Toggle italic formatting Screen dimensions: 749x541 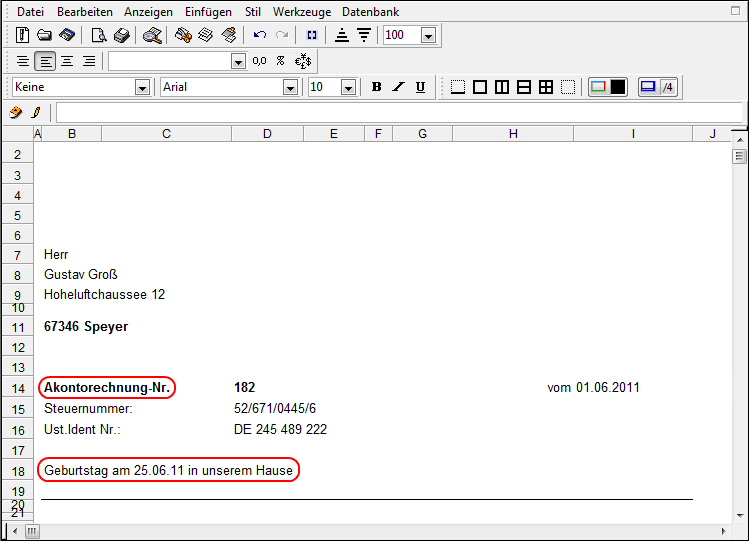398,87
